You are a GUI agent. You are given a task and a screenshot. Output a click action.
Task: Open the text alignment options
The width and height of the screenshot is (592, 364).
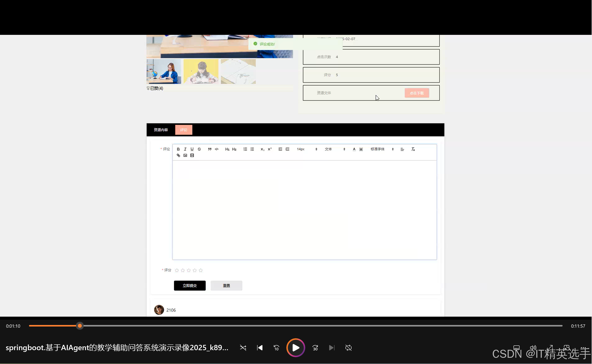click(x=402, y=149)
